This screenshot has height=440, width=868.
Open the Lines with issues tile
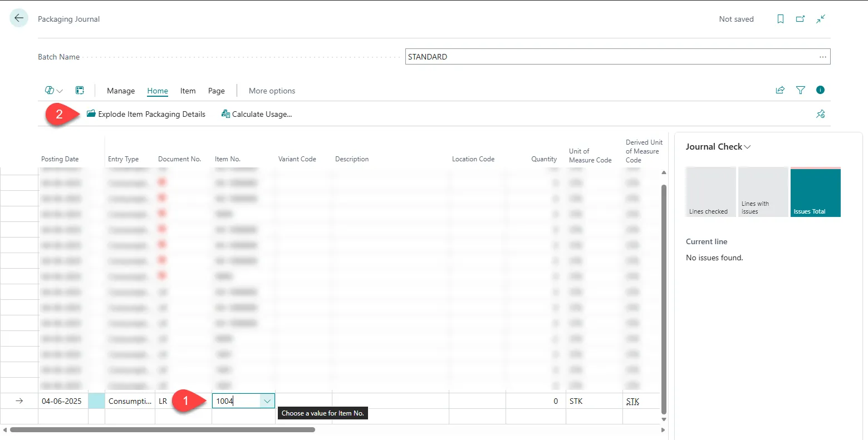click(763, 192)
